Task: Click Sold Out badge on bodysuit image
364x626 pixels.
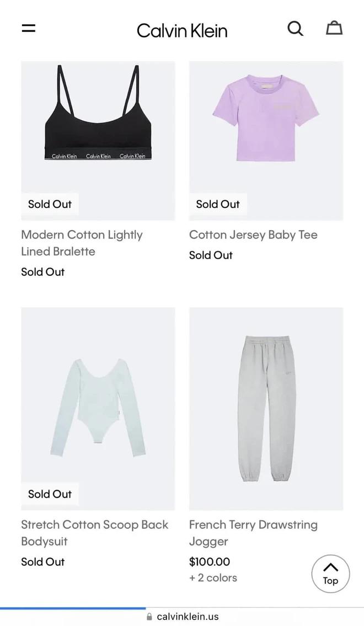Action: pos(50,494)
